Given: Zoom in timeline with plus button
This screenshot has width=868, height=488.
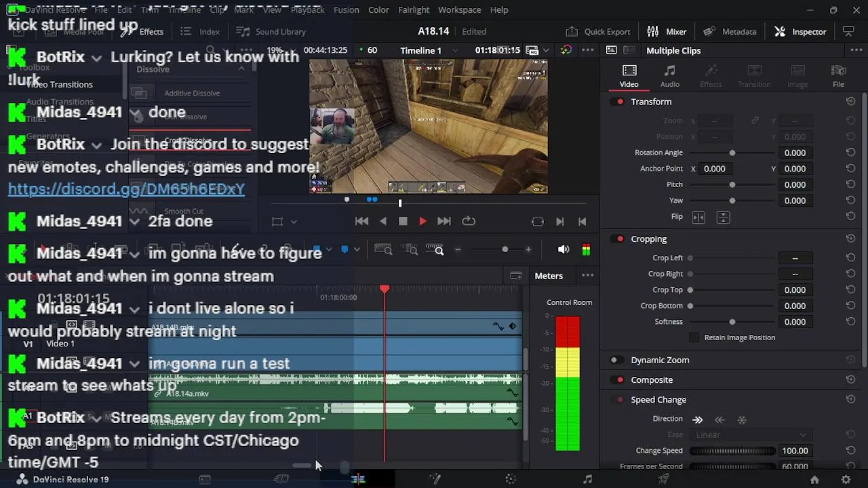Looking at the screenshot, I should 528,250.
